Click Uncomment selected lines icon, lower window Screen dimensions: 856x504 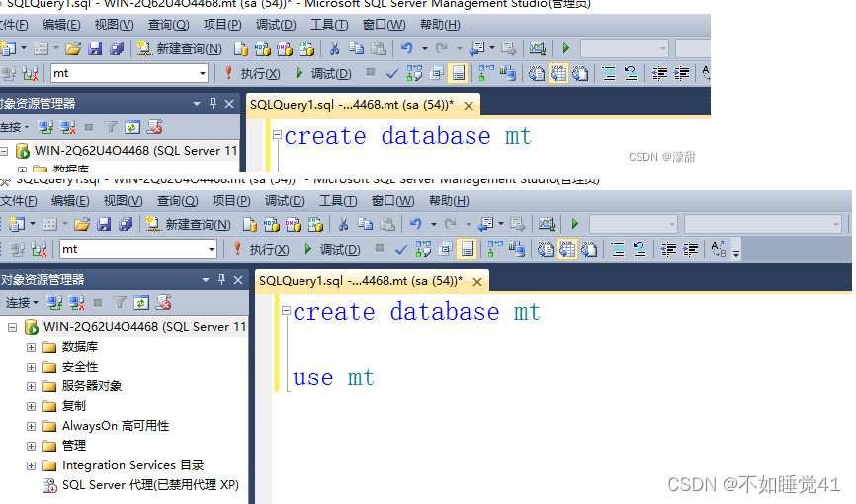(640, 250)
